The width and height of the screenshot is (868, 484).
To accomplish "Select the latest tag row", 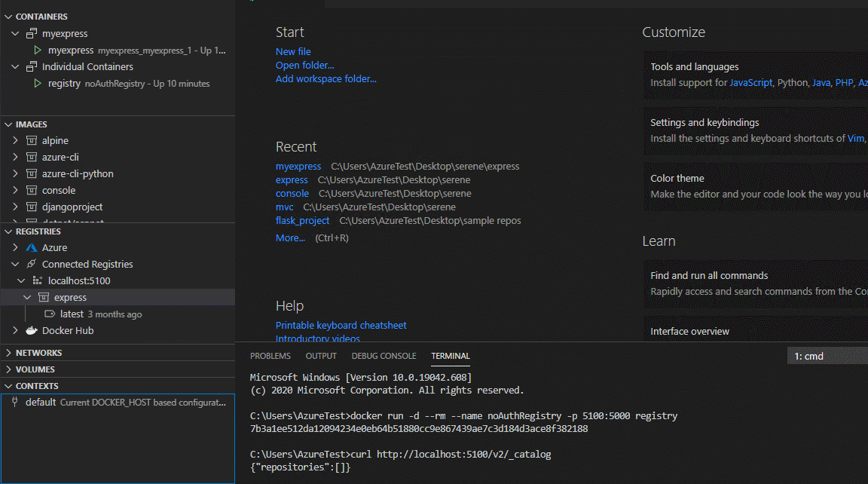I will click(x=118, y=314).
